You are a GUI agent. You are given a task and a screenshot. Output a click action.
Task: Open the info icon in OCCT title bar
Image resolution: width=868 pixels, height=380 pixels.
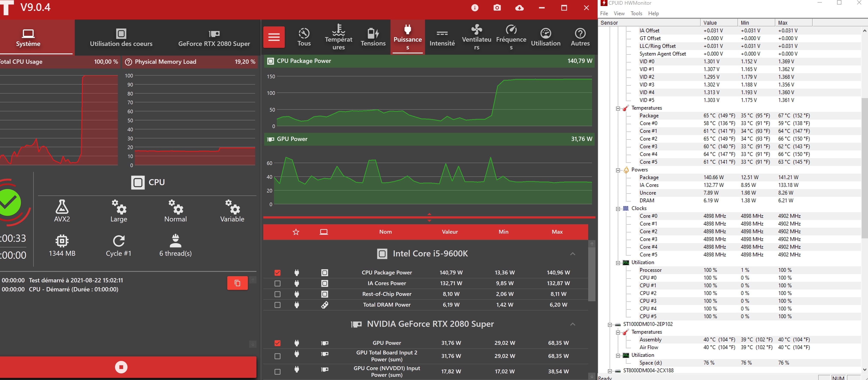point(474,8)
